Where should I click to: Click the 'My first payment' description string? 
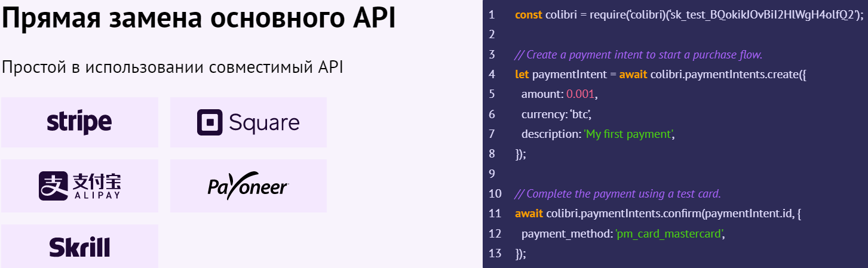pyautogui.click(x=628, y=134)
